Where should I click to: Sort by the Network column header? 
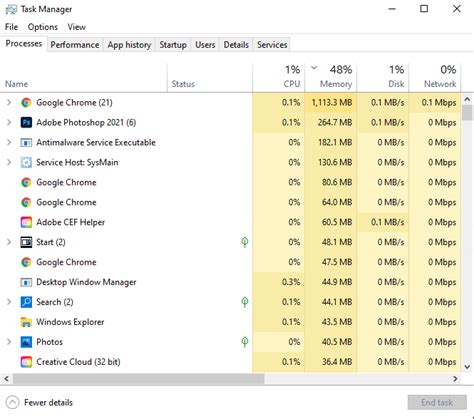tap(435, 77)
